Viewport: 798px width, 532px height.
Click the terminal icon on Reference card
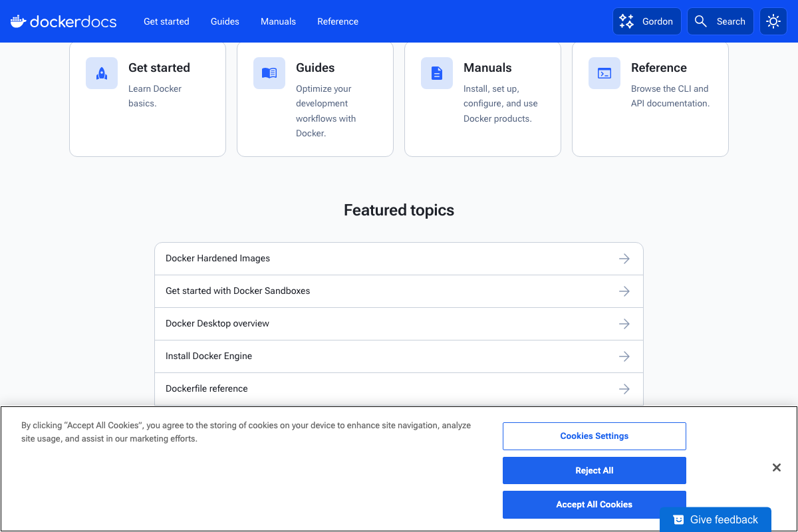click(x=604, y=73)
